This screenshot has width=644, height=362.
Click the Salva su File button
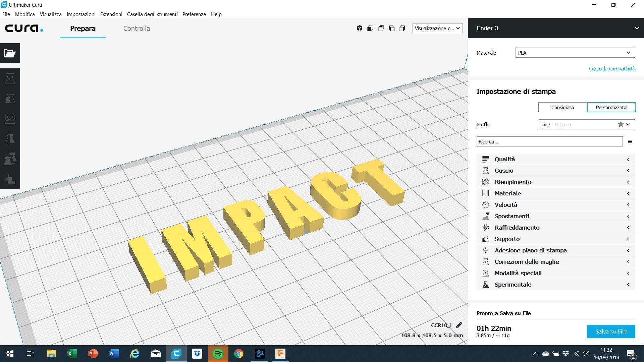pos(611,331)
